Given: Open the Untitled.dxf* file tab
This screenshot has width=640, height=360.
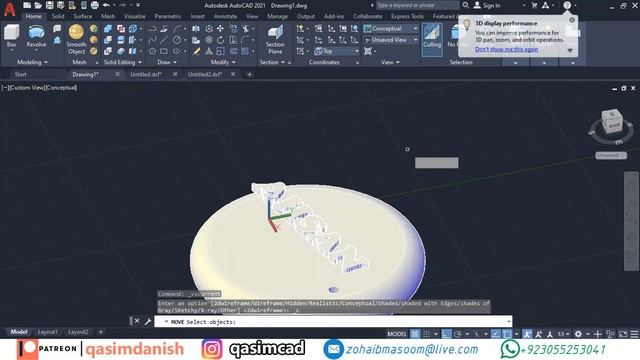Looking at the screenshot, I should tap(146, 74).
